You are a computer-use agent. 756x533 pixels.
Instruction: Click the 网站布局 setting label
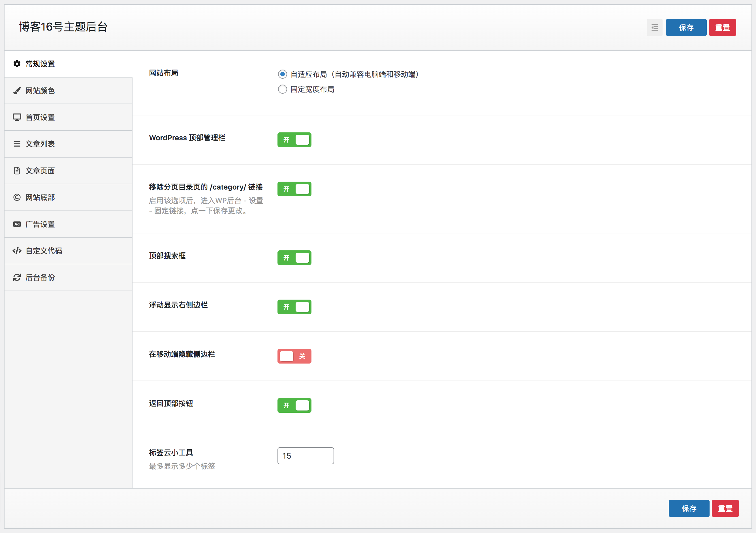click(x=164, y=73)
